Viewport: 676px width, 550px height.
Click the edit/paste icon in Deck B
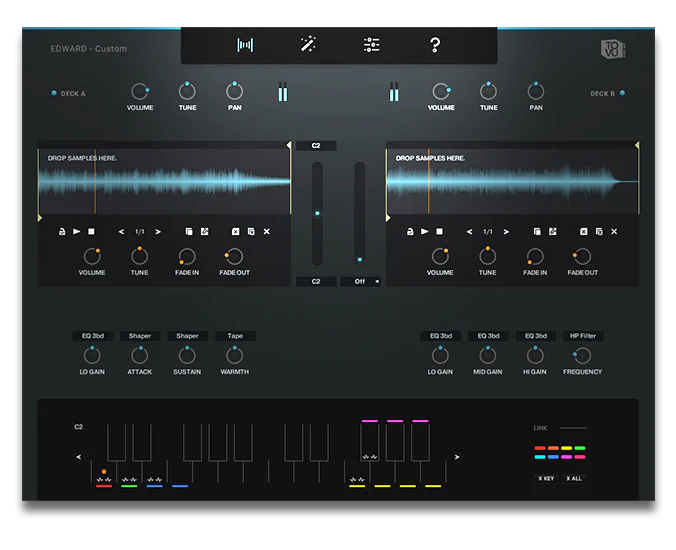553,231
